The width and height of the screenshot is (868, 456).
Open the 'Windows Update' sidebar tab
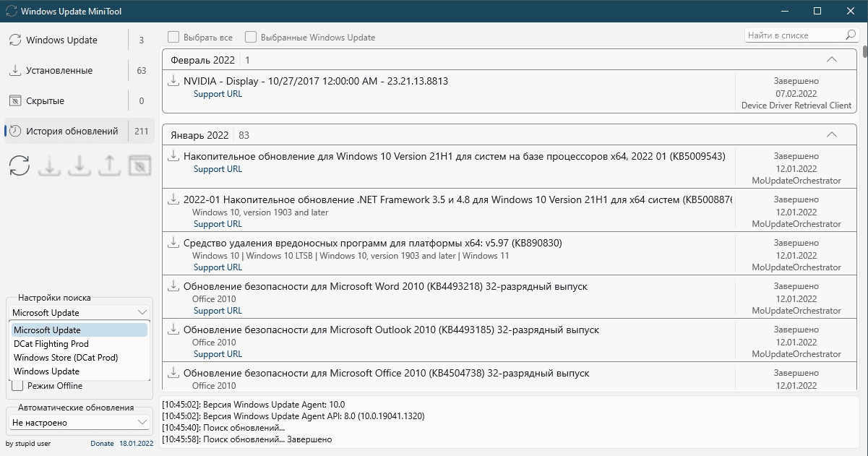[80, 40]
